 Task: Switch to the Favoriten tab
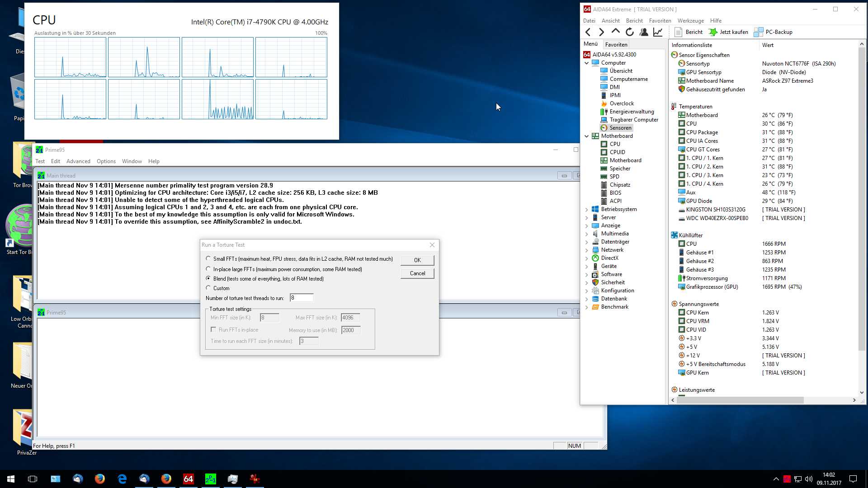coord(616,45)
